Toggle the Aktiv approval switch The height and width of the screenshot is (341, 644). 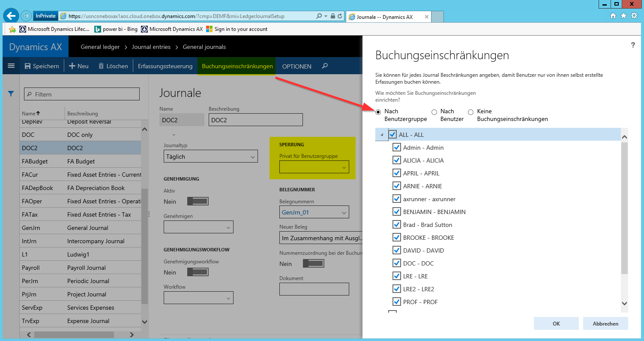(x=198, y=202)
